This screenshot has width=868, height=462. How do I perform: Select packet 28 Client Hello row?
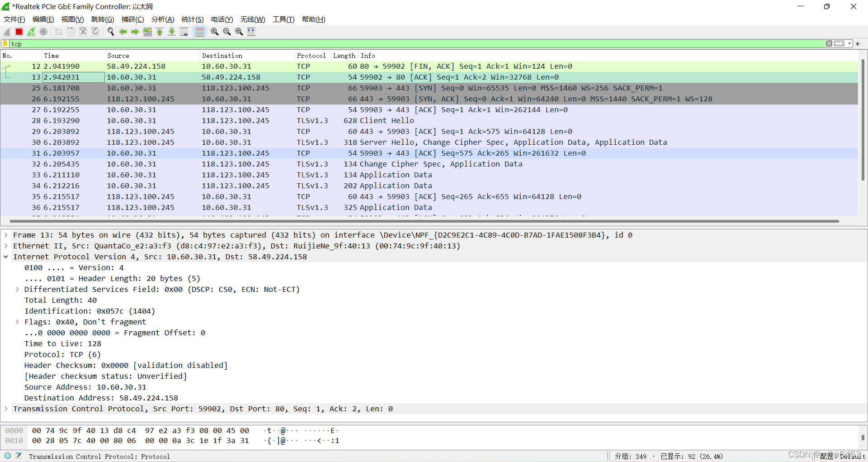429,120
